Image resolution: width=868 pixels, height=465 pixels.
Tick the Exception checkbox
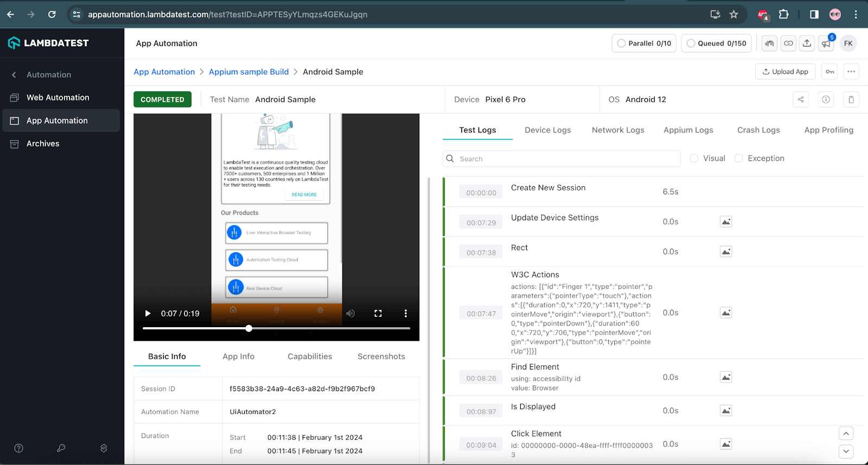[738, 158]
